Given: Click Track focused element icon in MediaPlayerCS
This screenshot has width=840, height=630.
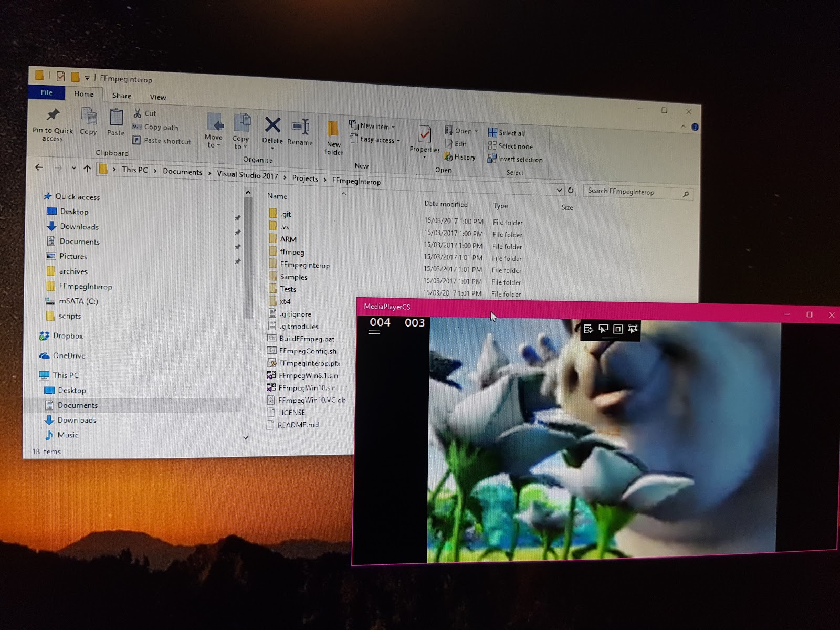Looking at the screenshot, I should point(633,329).
